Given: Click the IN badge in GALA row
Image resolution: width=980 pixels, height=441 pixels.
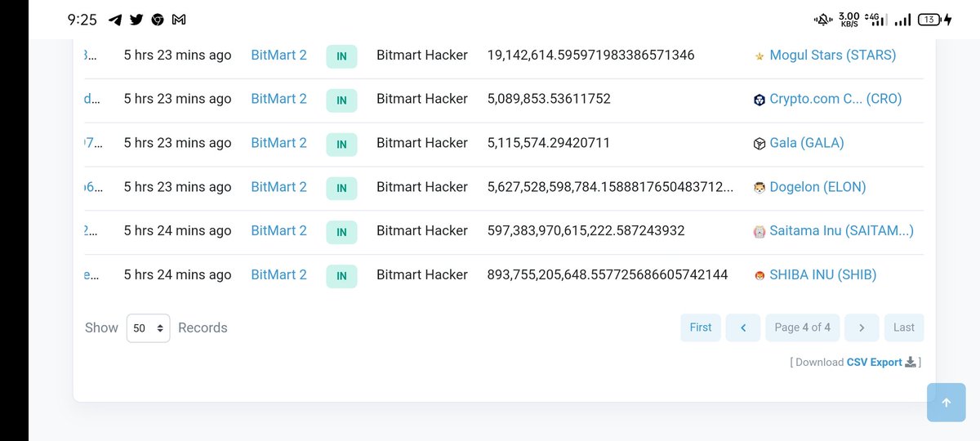Looking at the screenshot, I should [342, 144].
